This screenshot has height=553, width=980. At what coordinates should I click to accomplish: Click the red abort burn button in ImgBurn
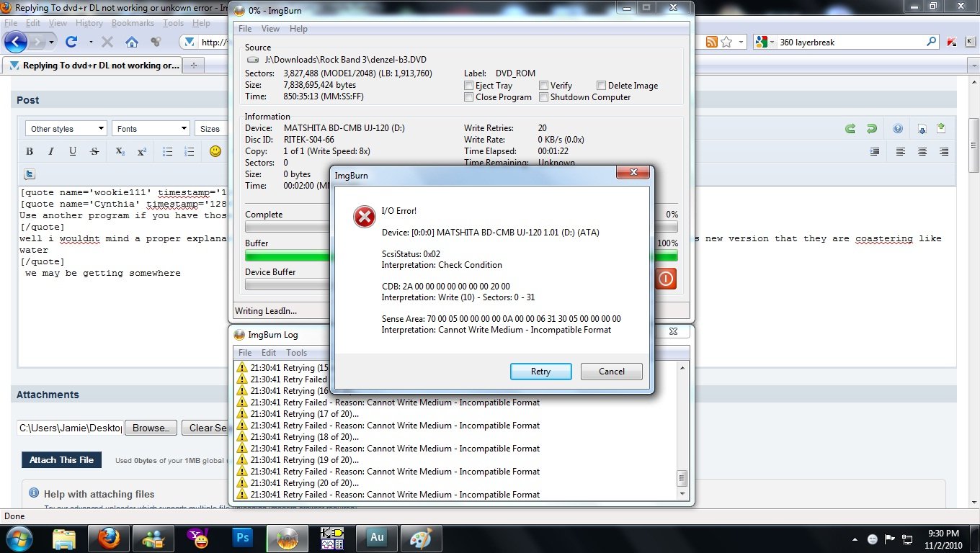(666, 279)
